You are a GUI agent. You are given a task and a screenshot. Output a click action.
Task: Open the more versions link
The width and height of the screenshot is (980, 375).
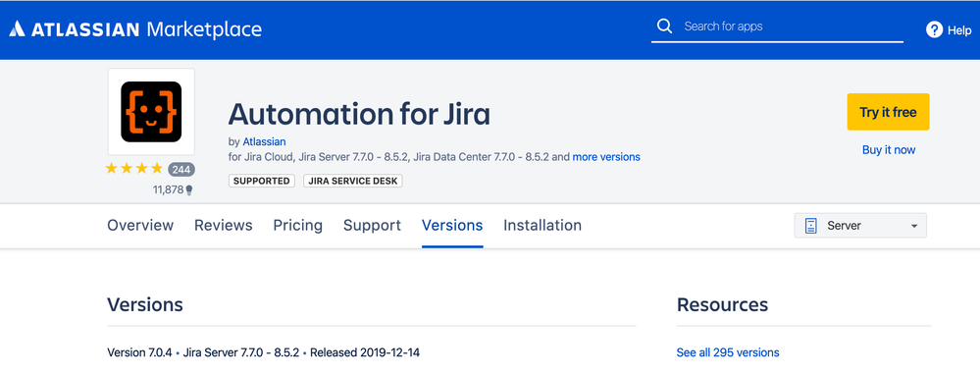[606, 157]
